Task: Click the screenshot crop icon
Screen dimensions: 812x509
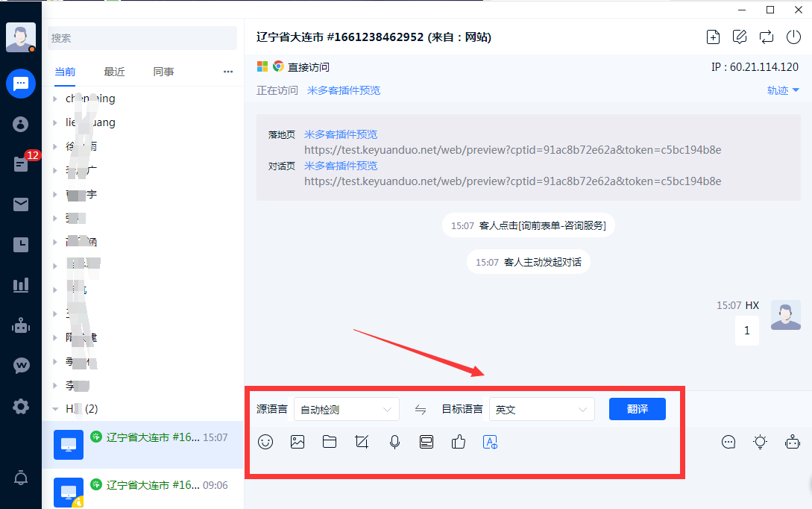Action: tap(362, 442)
